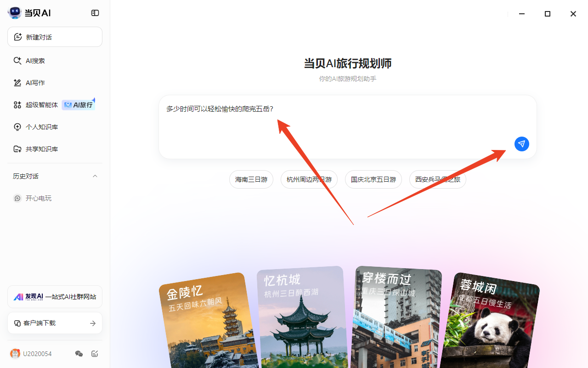The width and height of the screenshot is (588, 368).
Task: Maximize the 当贝AI window
Action: 548,14
